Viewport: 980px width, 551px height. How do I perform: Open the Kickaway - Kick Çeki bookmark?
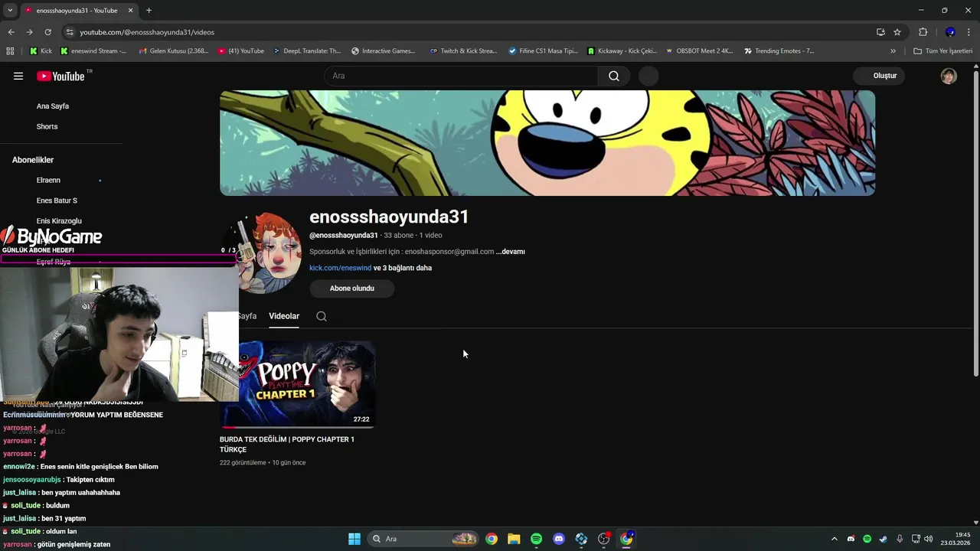point(622,51)
